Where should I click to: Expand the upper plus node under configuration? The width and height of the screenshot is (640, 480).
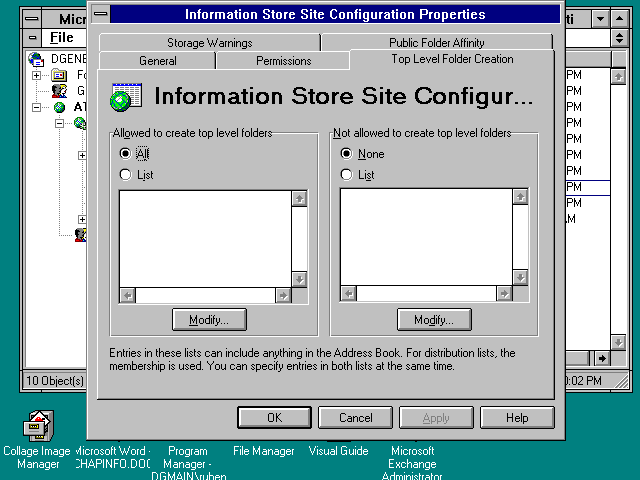82,156
